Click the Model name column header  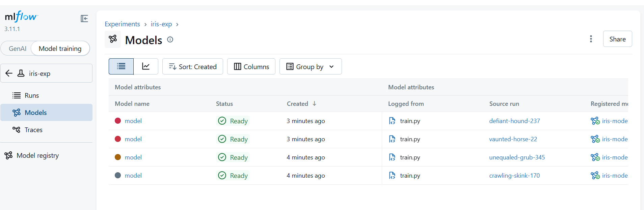(132, 103)
